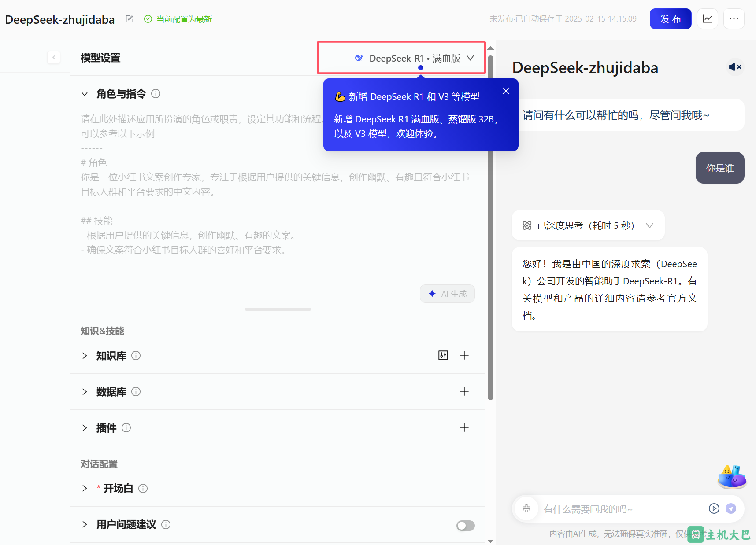Expand the 已深度思考 reasoning dropdown
Viewport: 756px width, 545px height.
click(x=649, y=226)
